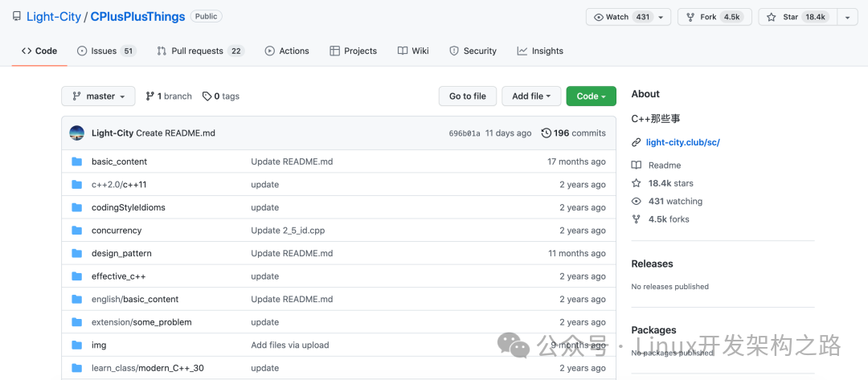Click the eye icon in the Watch button
Image resolution: width=868 pixels, height=380 pixels.
coord(599,17)
